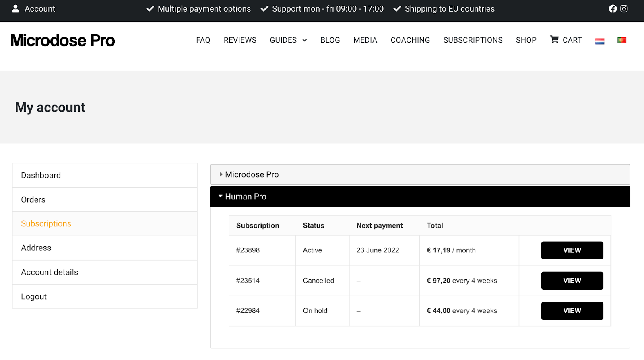Viewport: 644px width, 360px height.
Task: Open Address in the account sidebar
Action: pos(105,248)
